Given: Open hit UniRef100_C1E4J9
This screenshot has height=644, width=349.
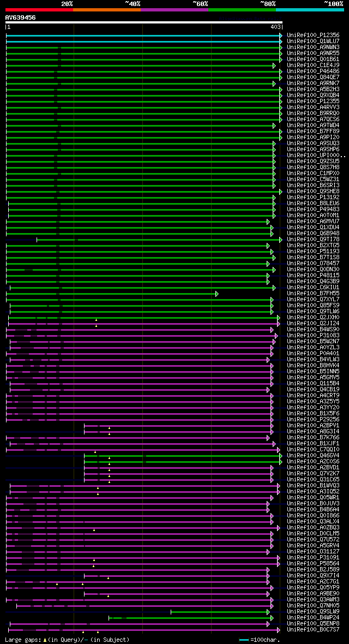Looking at the screenshot, I should (x=313, y=65).
